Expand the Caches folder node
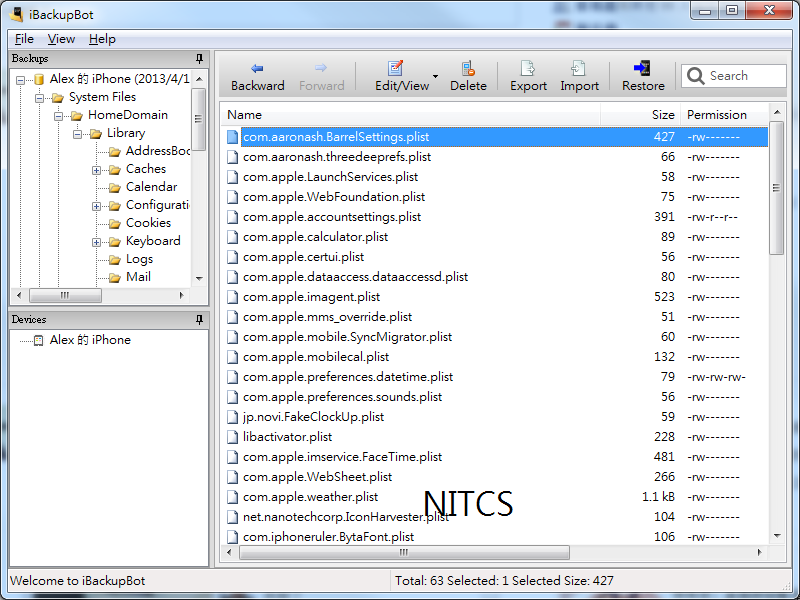 coord(96,170)
